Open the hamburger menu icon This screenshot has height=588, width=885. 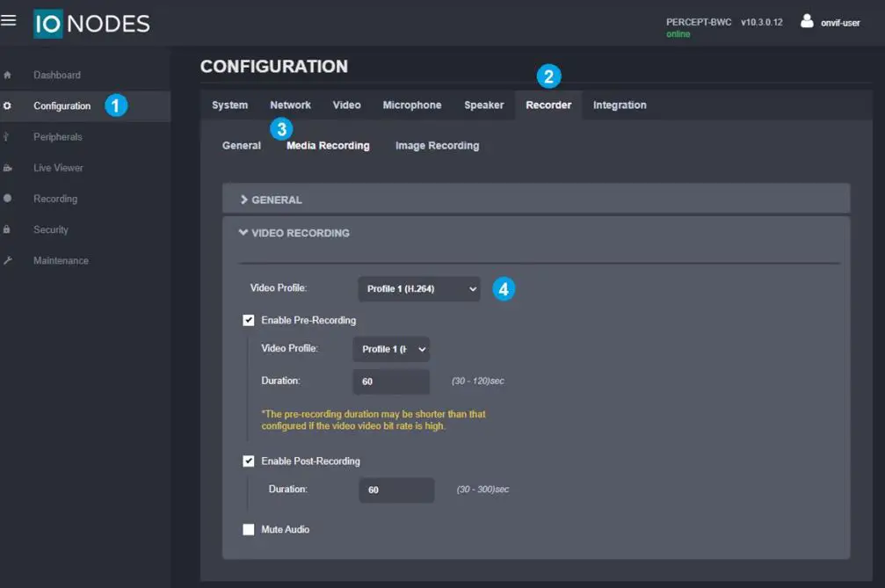pos(9,21)
